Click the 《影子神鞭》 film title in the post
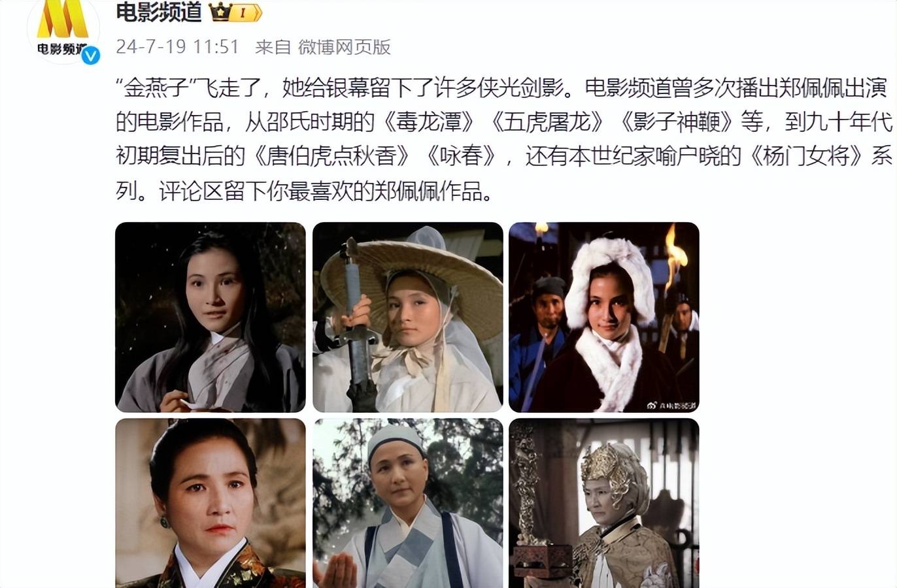This screenshot has width=897, height=588. click(677, 122)
